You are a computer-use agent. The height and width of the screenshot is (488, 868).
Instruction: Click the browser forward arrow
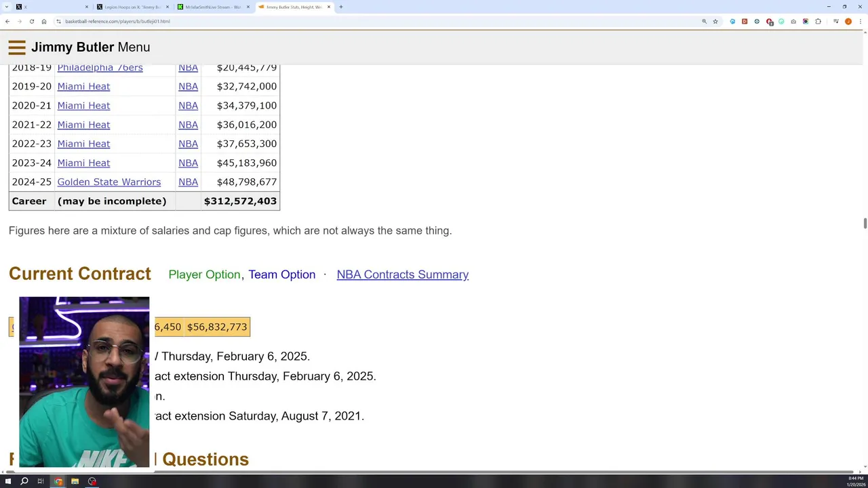19,22
